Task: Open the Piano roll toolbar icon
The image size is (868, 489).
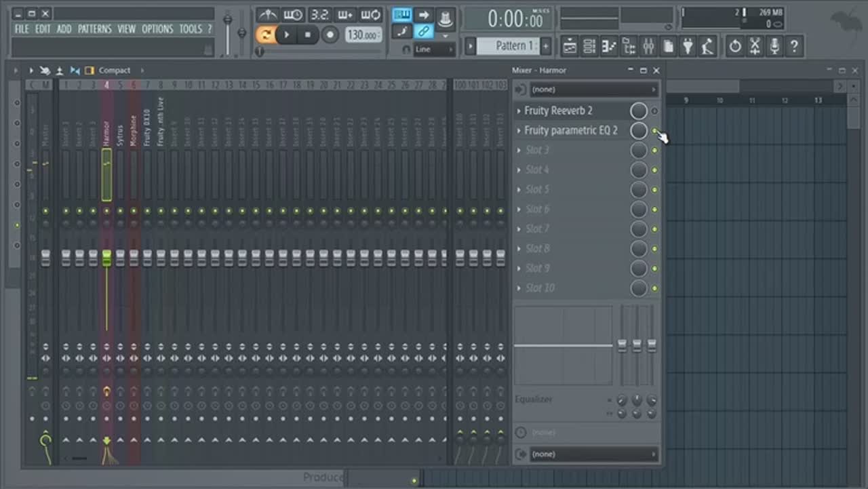Action: click(610, 46)
